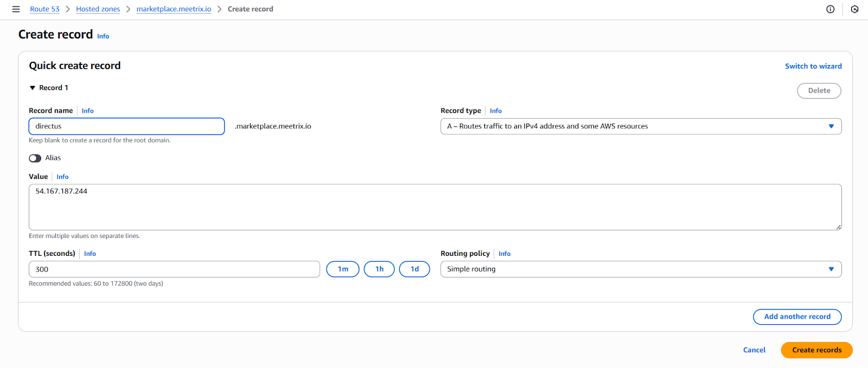Switch to wizard mode
Image resolution: width=868 pixels, height=368 pixels.
[813, 66]
